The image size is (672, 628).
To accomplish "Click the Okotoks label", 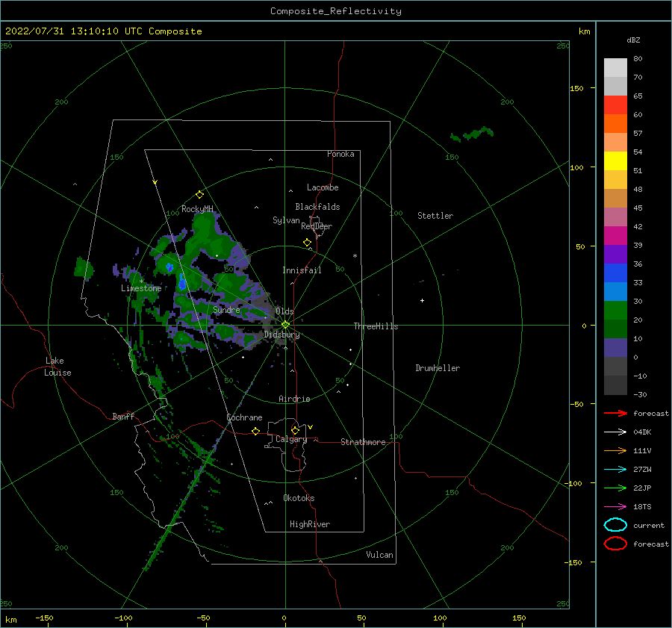I will 299,498.
